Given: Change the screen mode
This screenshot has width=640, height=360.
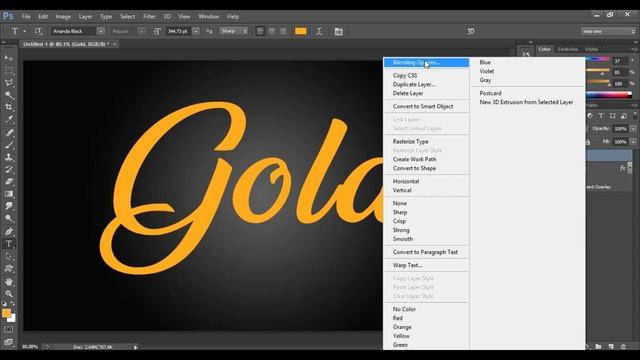Looking at the screenshot, I should tap(9, 342).
